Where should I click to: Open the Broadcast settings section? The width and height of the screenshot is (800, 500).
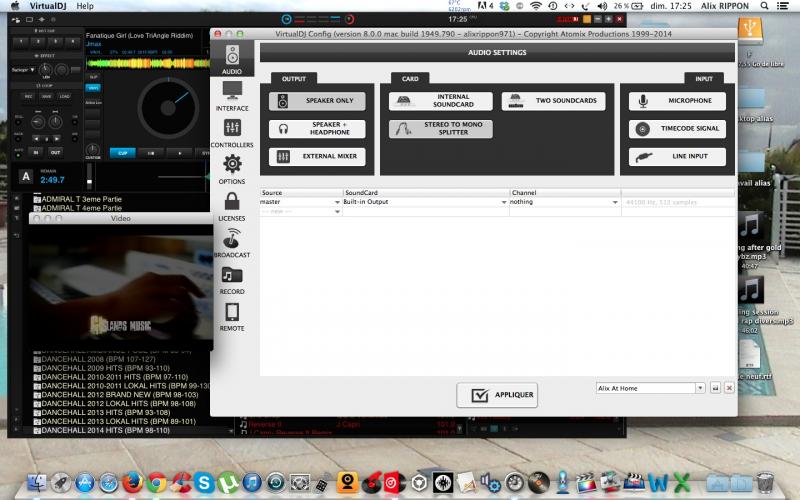pos(232,243)
